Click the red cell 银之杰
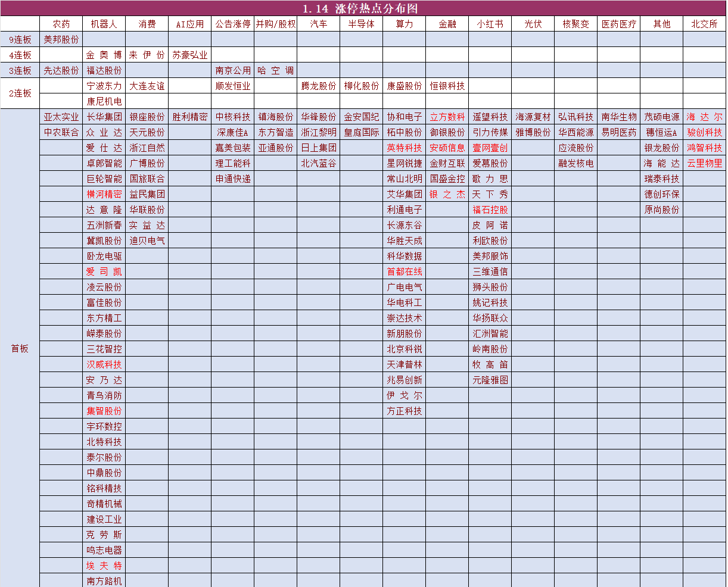The image size is (728, 587). coord(447,194)
